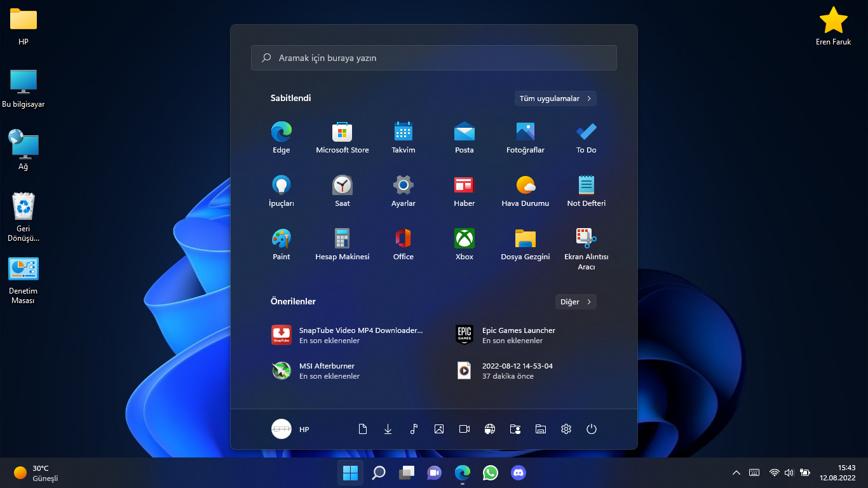Viewport: 868px width, 488px height.
Task: Open Dosya Gezgini from pinned apps
Action: point(526,245)
